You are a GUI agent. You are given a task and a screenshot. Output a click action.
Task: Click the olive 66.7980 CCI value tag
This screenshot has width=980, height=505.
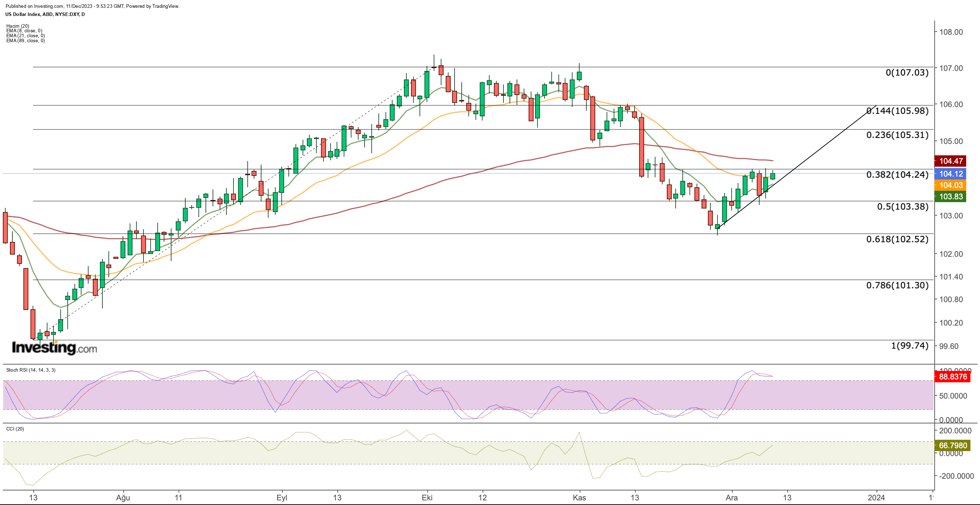click(x=953, y=445)
